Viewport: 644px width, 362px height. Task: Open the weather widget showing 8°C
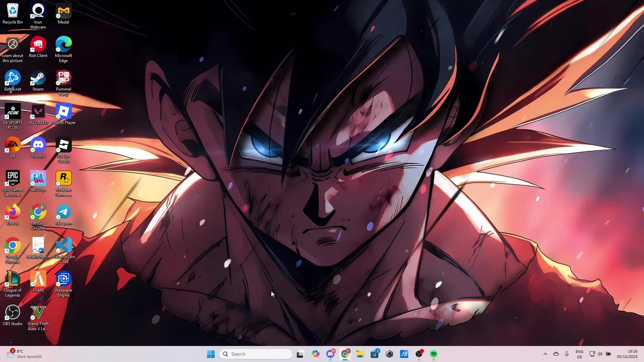pyautogui.click(x=24, y=354)
